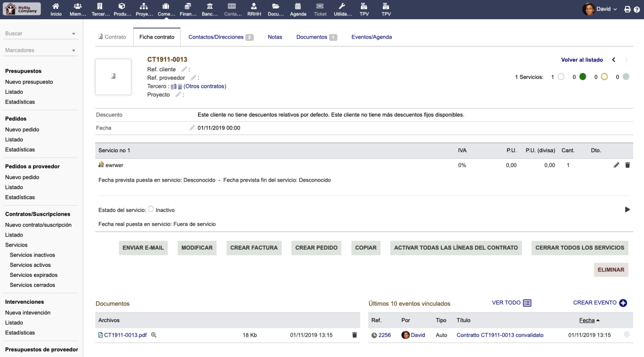The width and height of the screenshot is (644, 357).
Task: Open the Financiera module icon
Action: point(188,6)
